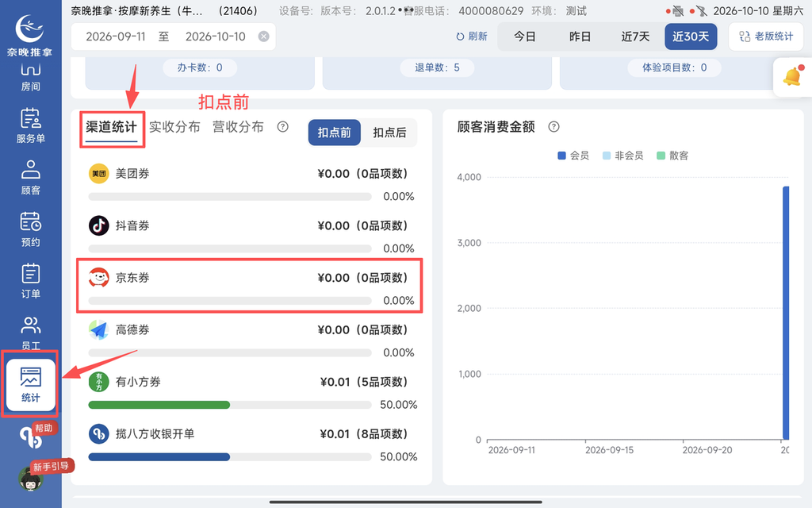This screenshot has width=812, height=508.
Task: Select the 扣点后 toggle option
Action: (389, 133)
